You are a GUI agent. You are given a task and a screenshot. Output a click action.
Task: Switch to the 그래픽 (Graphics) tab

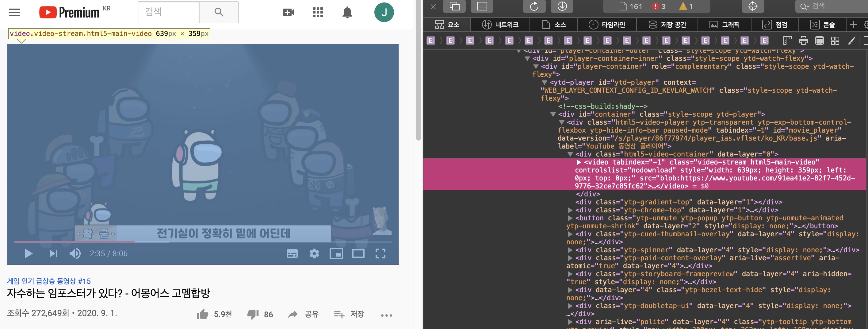725,25
